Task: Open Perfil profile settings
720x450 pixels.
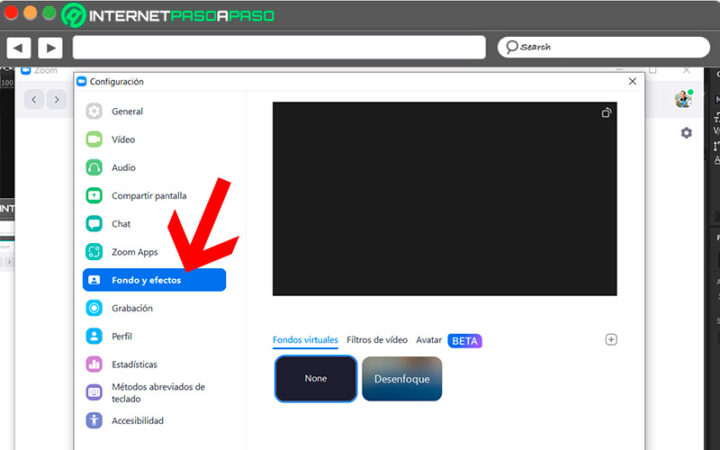Action: pos(122,336)
